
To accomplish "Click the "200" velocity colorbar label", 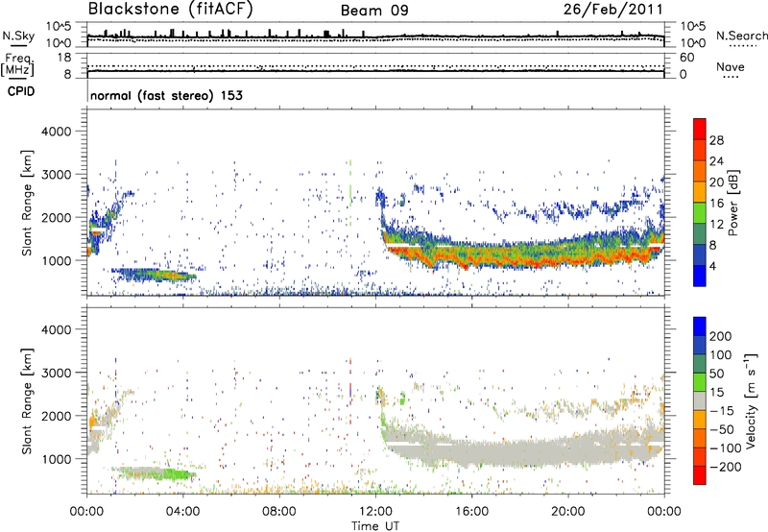I will (721, 336).
